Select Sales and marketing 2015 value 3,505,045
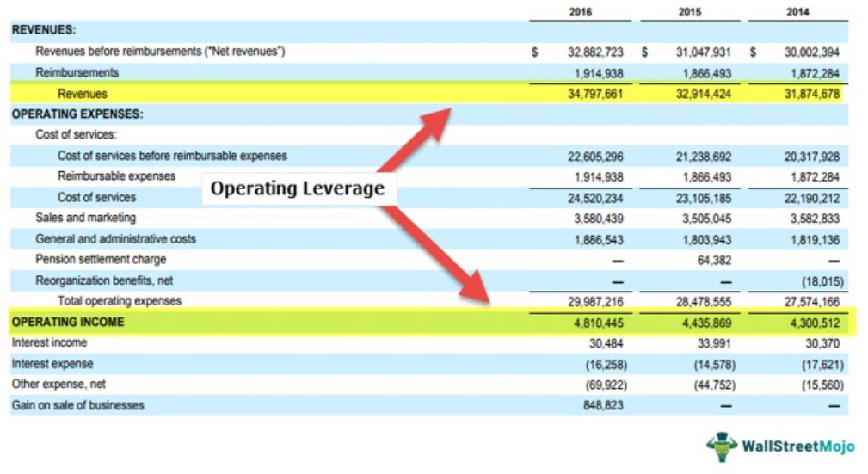The height and width of the screenshot is (474, 868). [706, 219]
